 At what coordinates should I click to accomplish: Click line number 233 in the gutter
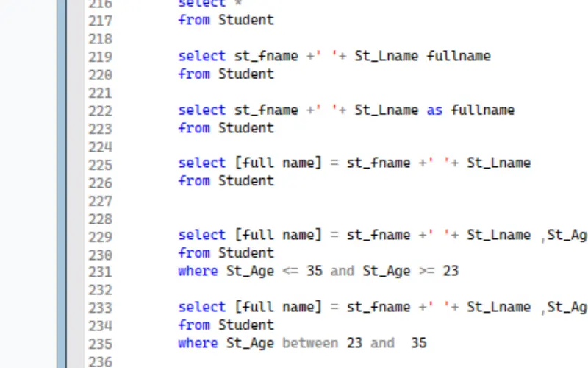click(x=100, y=308)
